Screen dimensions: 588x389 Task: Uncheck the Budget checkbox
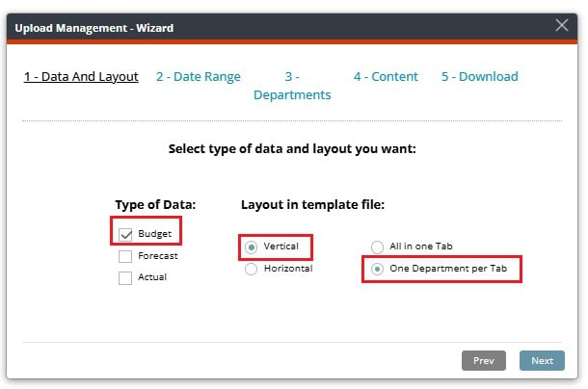tap(125, 235)
